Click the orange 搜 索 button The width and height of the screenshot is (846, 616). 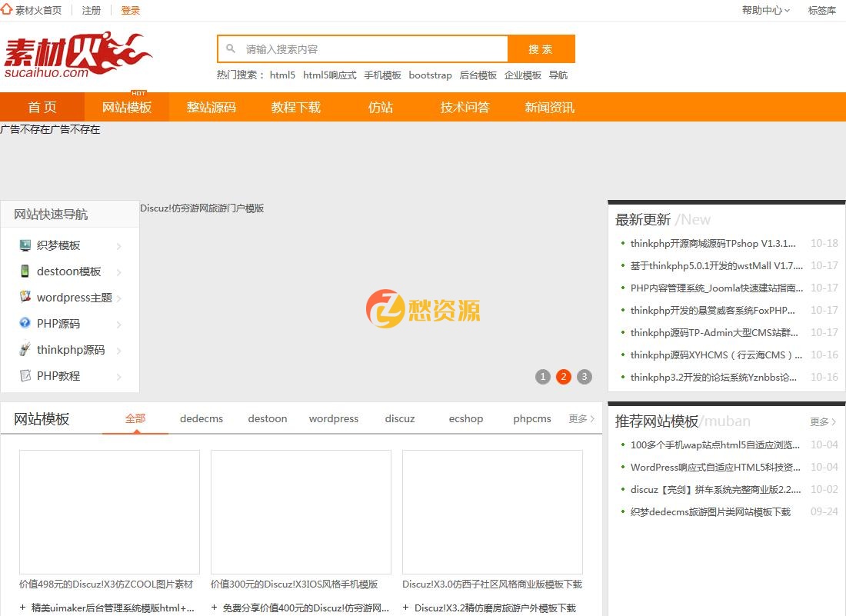541,48
